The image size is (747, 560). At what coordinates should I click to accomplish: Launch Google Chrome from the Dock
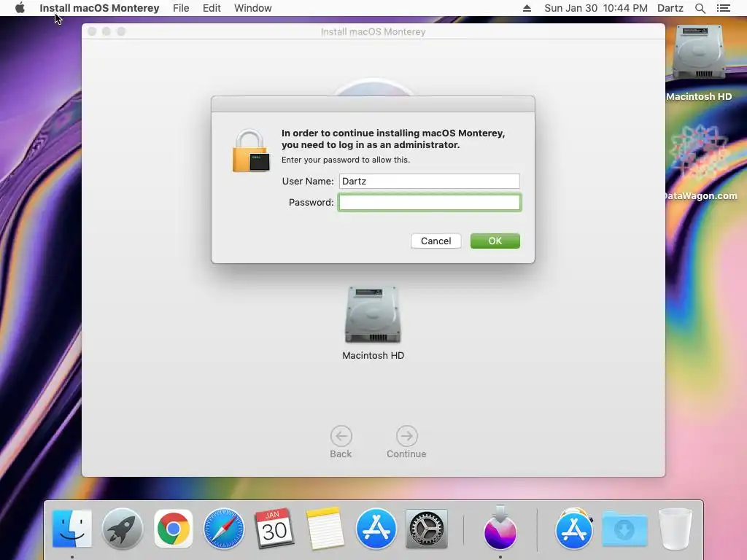pyautogui.click(x=174, y=529)
